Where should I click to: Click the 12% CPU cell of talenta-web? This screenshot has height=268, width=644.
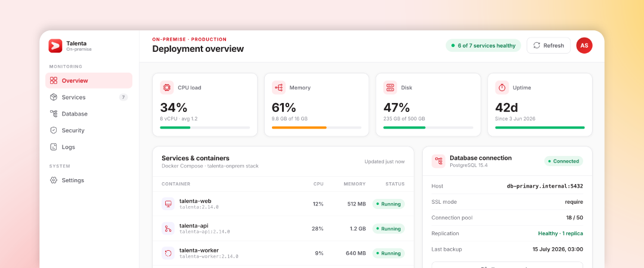(x=318, y=204)
